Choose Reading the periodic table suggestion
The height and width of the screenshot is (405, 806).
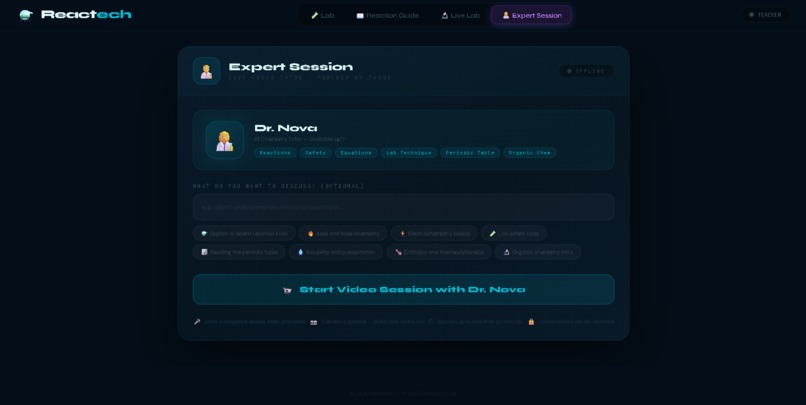[x=239, y=252]
